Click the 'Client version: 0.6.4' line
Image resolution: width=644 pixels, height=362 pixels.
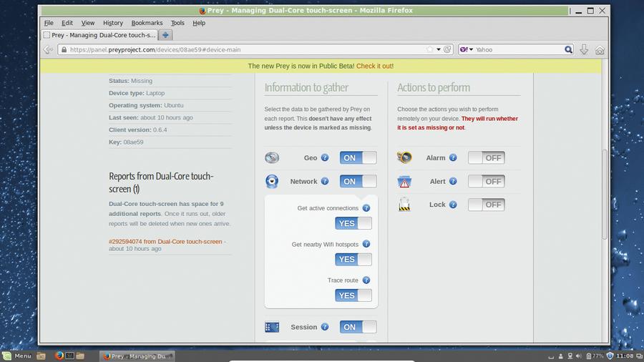[138, 129]
